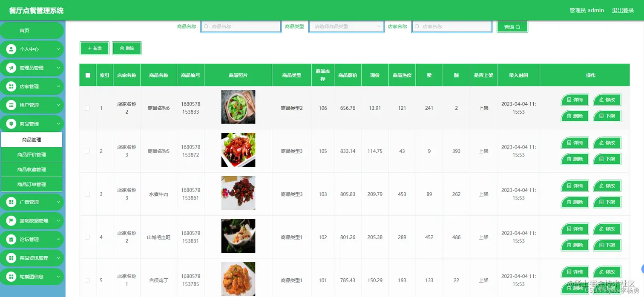Open 商品订单管理 submenu item
644x297 pixels.
click(x=32, y=184)
